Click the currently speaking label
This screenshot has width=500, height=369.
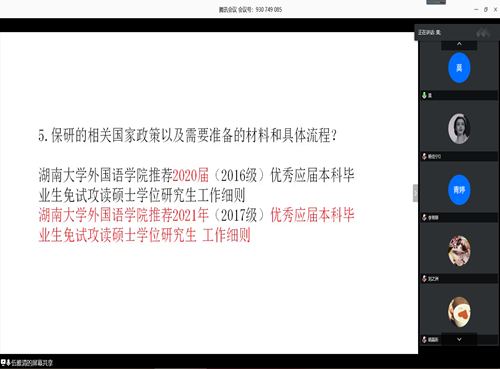tap(429, 32)
